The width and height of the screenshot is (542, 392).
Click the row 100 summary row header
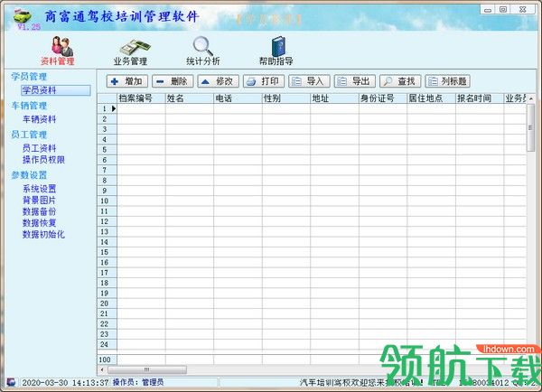coord(107,359)
